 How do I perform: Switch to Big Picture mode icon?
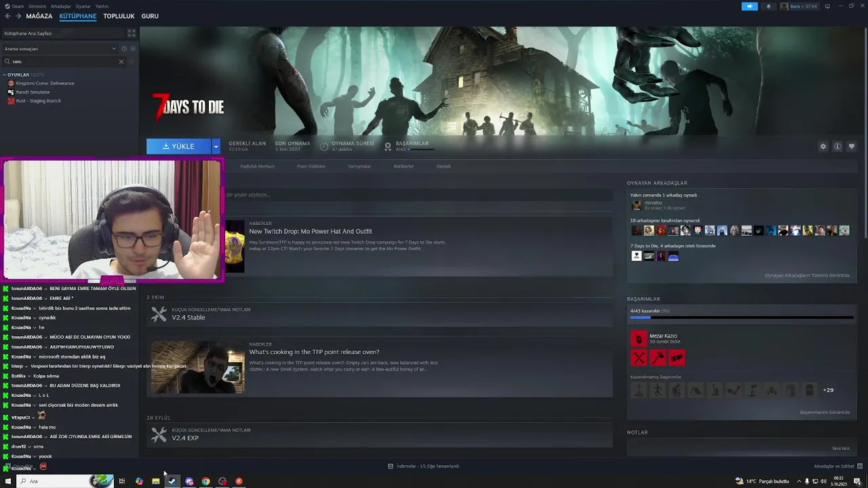827,6
